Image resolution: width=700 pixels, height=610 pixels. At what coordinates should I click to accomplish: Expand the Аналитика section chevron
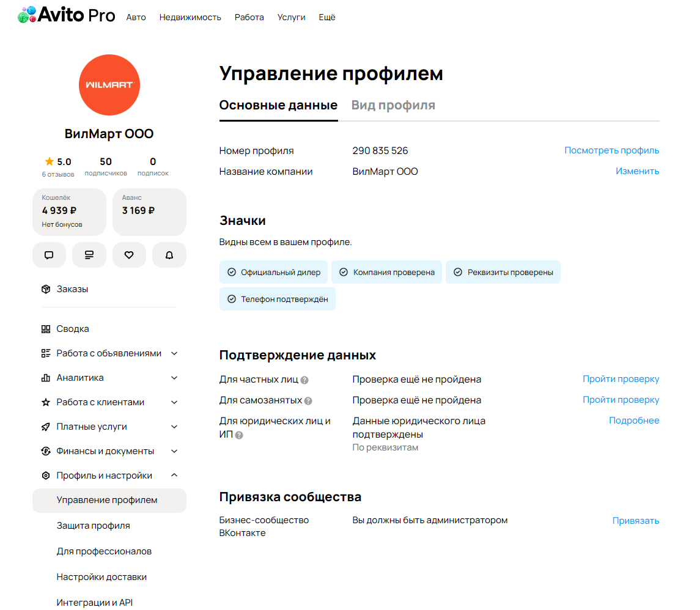[174, 378]
